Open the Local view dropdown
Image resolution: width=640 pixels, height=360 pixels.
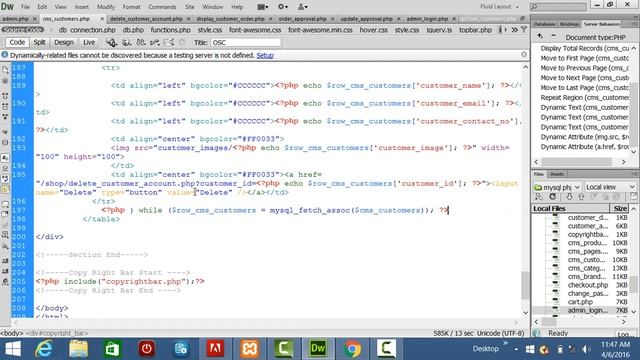pos(611,187)
